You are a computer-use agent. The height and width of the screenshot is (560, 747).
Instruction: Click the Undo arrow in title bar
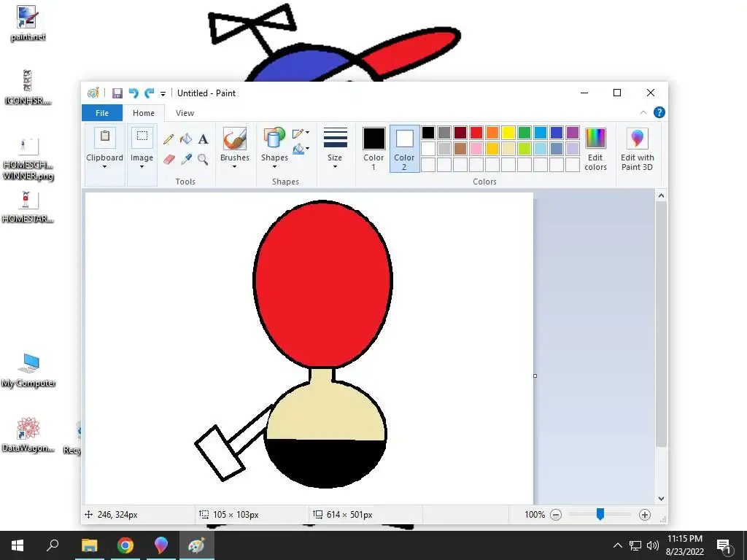coord(133,93)
